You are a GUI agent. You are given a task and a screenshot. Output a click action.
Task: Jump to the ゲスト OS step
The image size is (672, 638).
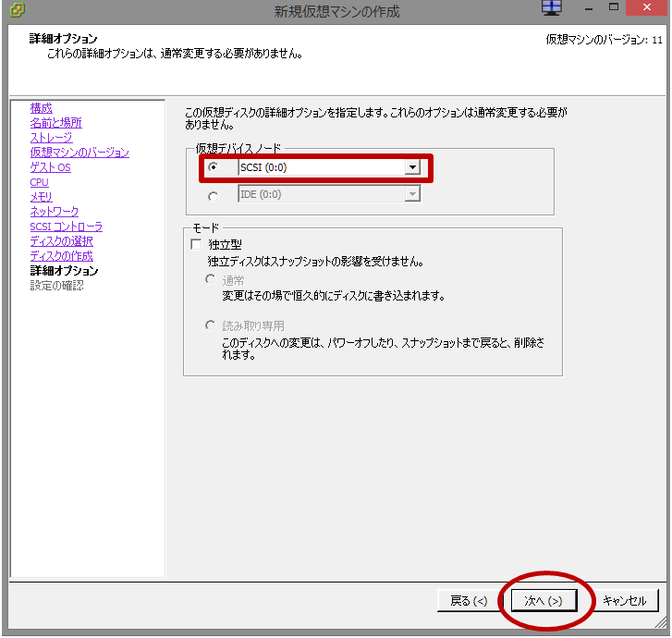(x=50, y=167)
